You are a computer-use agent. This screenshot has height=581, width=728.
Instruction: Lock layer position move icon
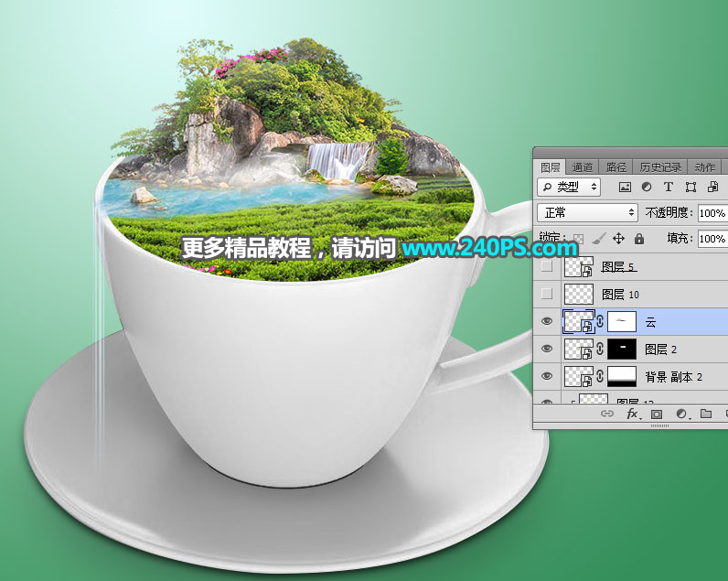tap(618, 239)
